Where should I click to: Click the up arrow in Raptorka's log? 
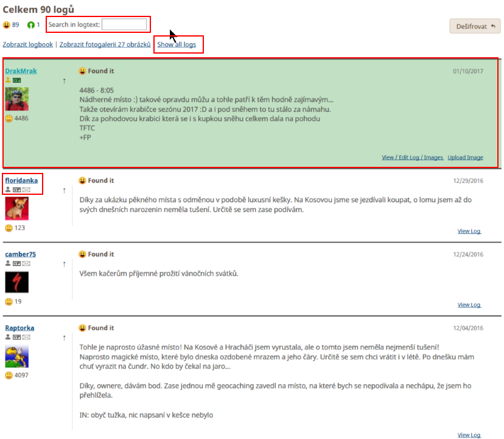pos(64,337)
